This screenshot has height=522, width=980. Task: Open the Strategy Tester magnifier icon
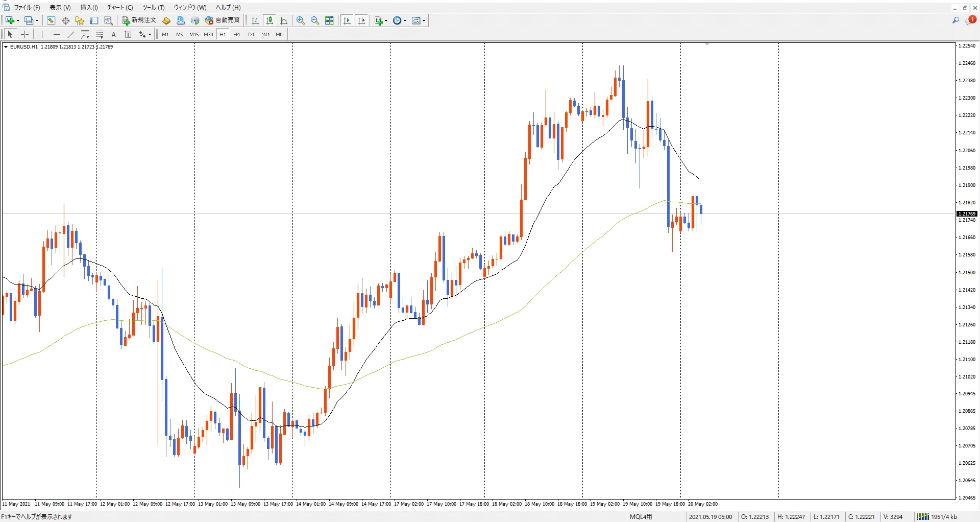point(108,20)
